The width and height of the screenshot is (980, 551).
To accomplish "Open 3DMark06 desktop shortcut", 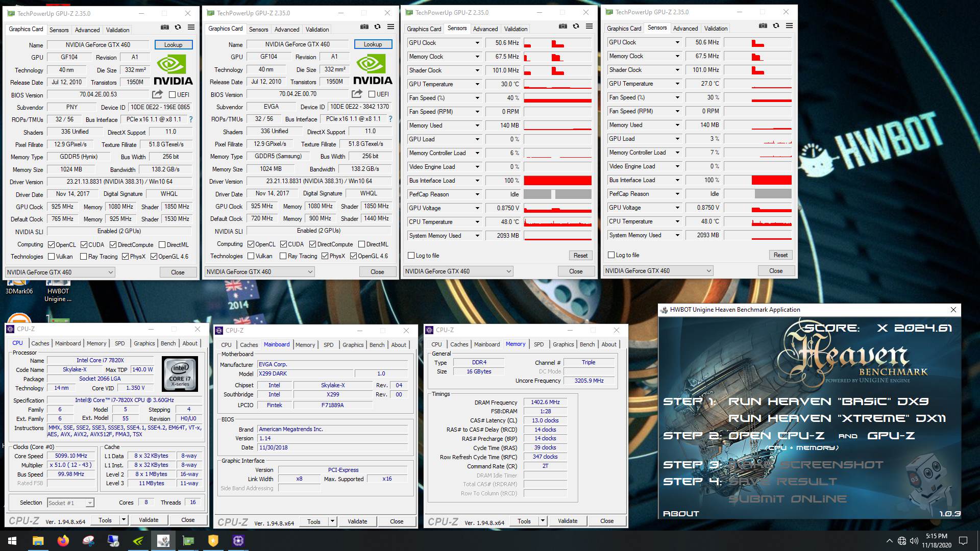I will pyautogui.click(x=19, y=287).
